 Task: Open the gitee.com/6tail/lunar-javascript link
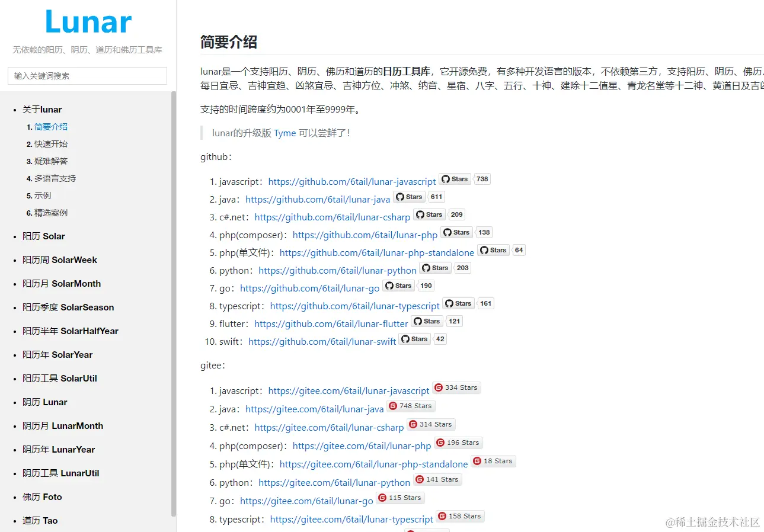coord(349,391)
